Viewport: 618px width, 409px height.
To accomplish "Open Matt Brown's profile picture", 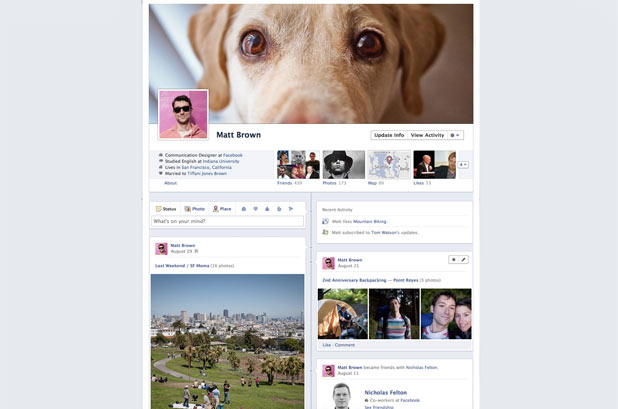I will (183, 114).
